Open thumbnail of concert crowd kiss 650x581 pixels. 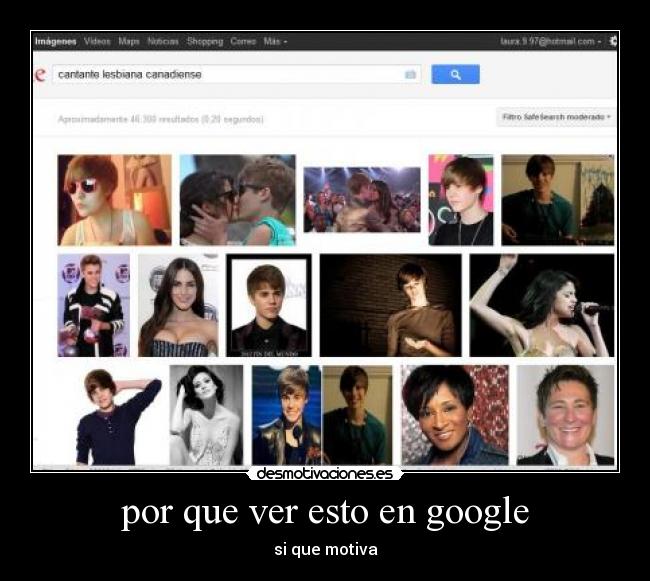(x=362, y=200)
